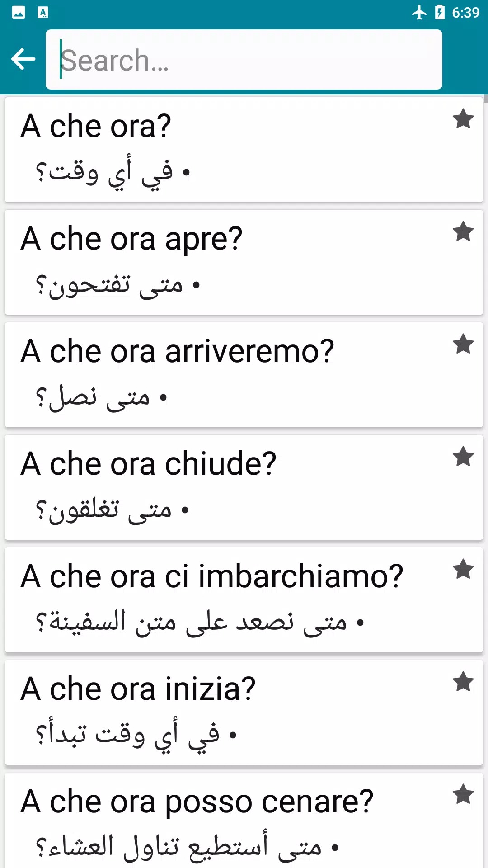488x868 pixels.
Task: Click the Search input field
Action: 244,60
